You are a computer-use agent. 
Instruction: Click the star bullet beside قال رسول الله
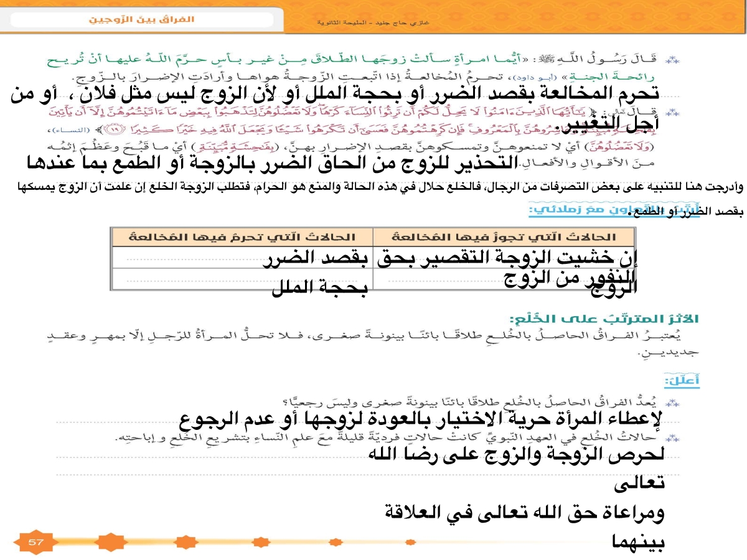pyautogui.click(x=672, y=60)
